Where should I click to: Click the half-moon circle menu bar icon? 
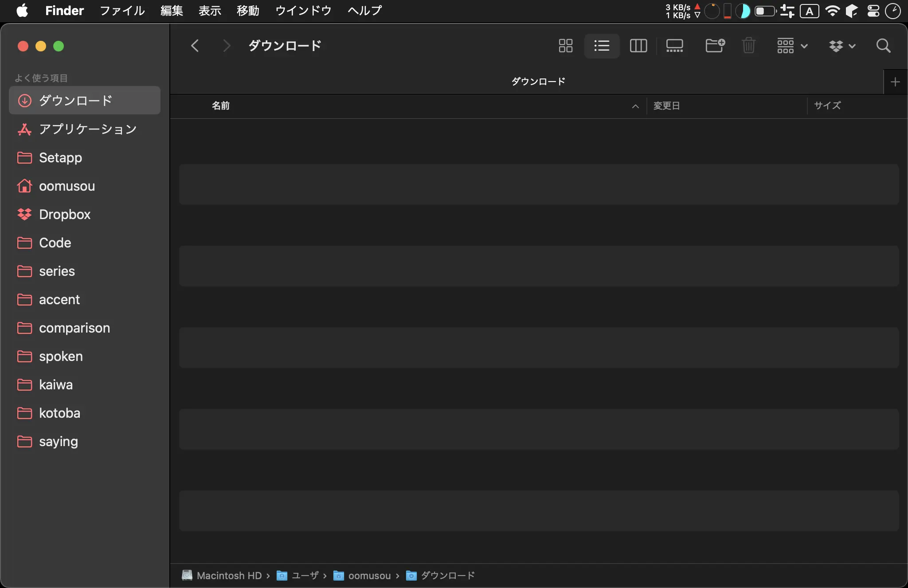point(743,11)
